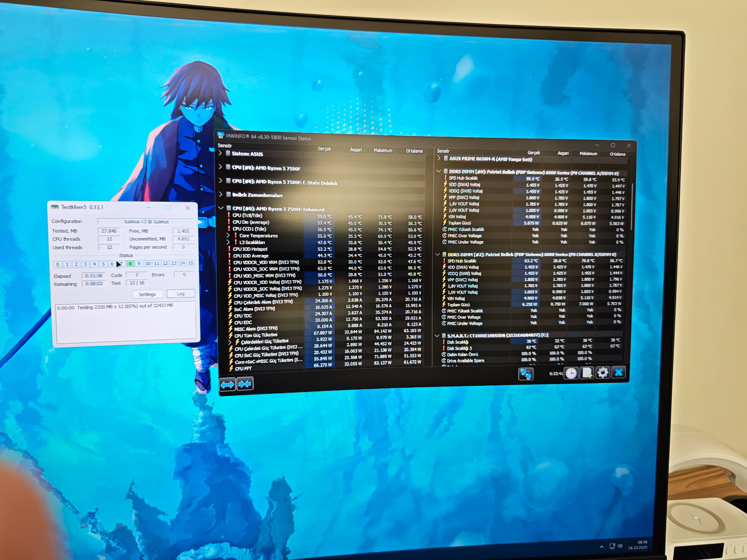This screenshot has height=560, width=747.
Task: Click the expand-columns arrows icon in HWiNFO
Action: click(227, 384)
